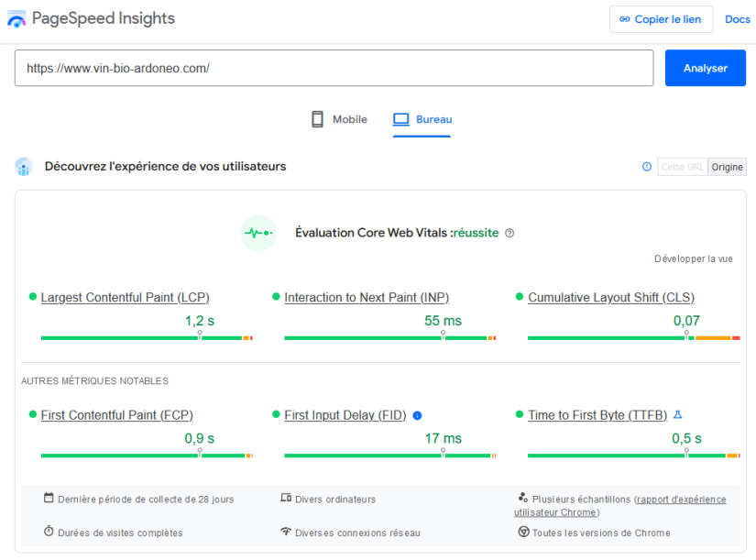756x560 pixels.
Task: Expand the view with Développer la vue
Action: 694,259
